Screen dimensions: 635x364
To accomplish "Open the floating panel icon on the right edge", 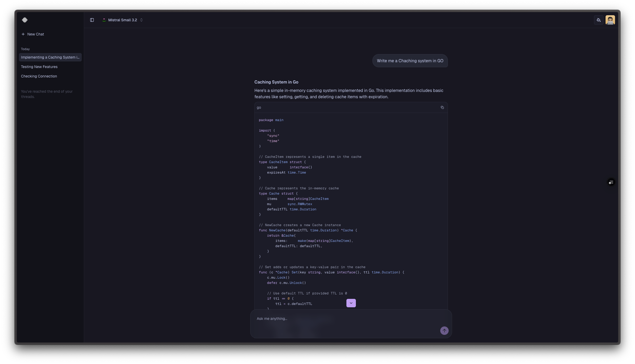I will (611, 182).
